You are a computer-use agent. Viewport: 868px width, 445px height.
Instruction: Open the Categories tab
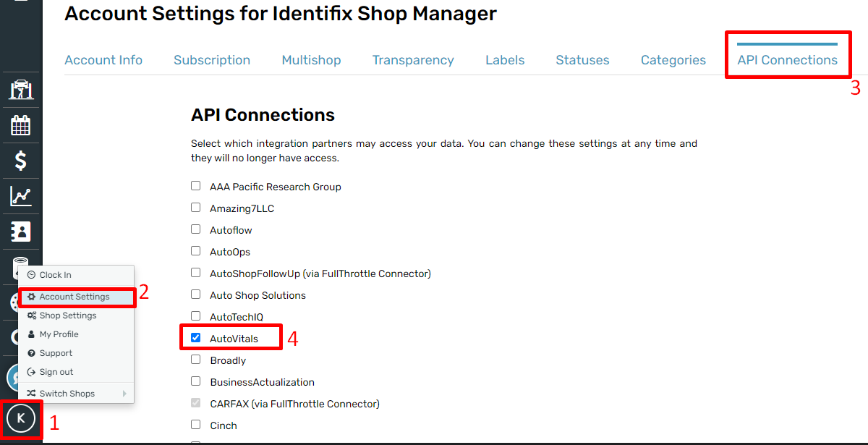673,60
